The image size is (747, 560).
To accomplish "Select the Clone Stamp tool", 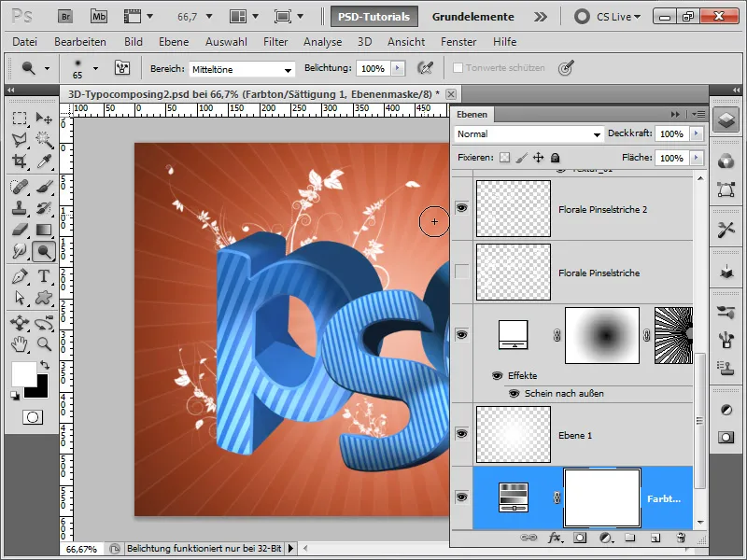I will tap(20, 208).
